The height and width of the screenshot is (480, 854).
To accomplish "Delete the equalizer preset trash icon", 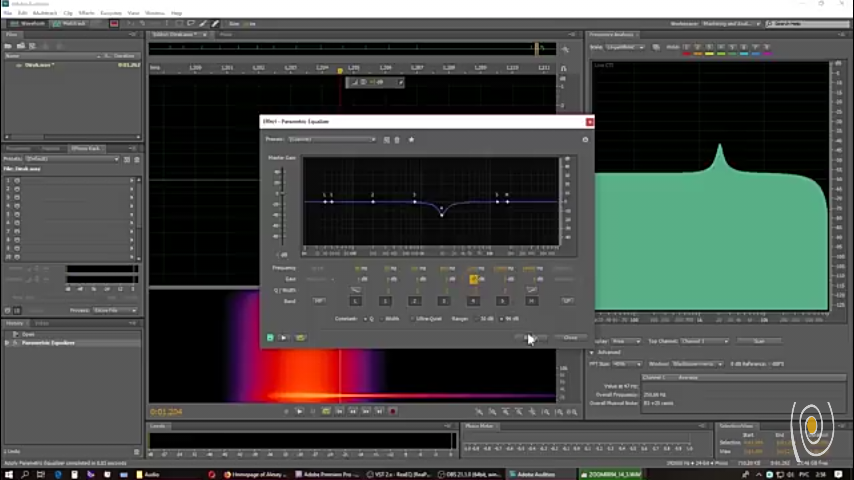I will coord(397,139).
